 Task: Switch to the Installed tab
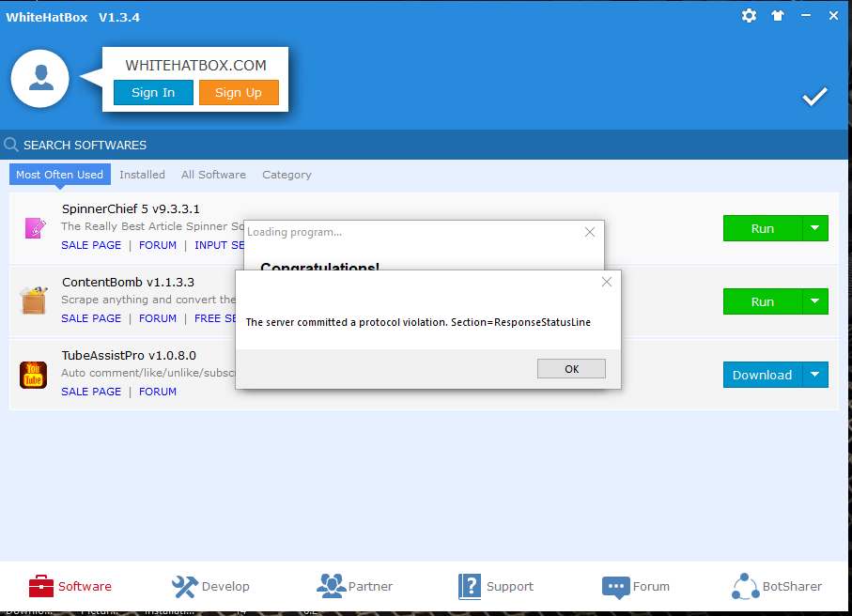pos(142,175)
